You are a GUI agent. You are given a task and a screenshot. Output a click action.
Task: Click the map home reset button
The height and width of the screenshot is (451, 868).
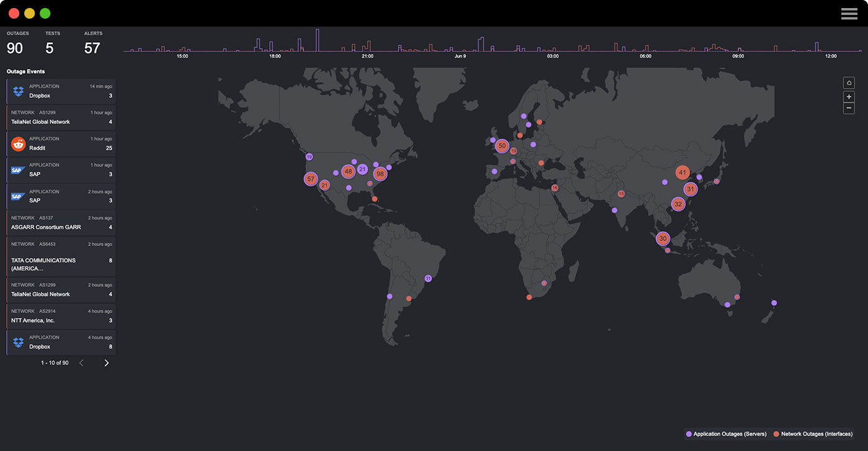click(x=849, y=82)
